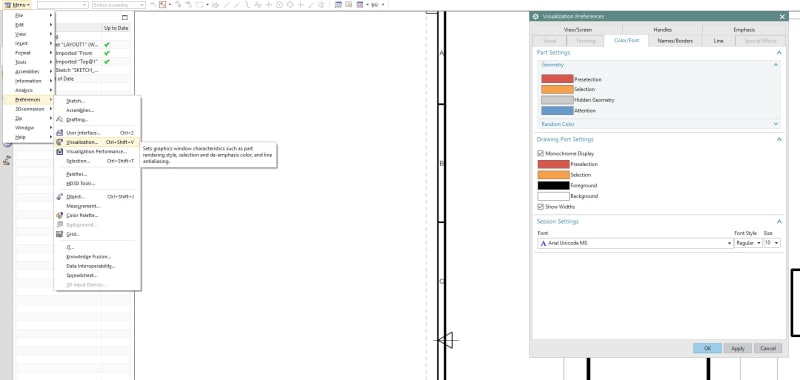Screen dimensions: 800x380
Task: Switch to the Names/Borders tab
Action: pyautogui.click(x=675, y=41)
